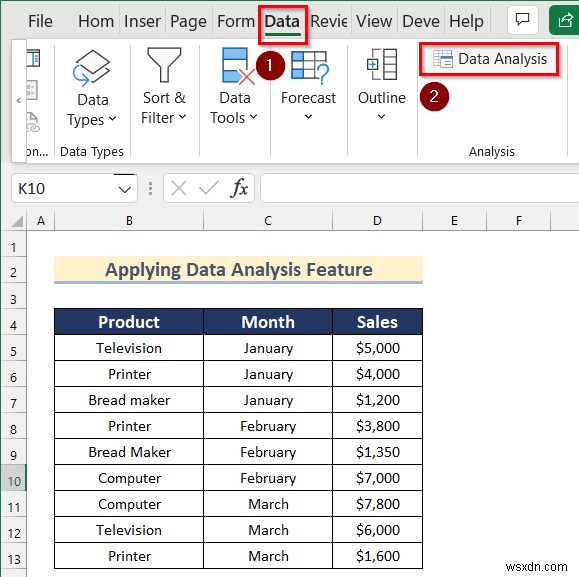Select the cell showing $7,800

377,504
